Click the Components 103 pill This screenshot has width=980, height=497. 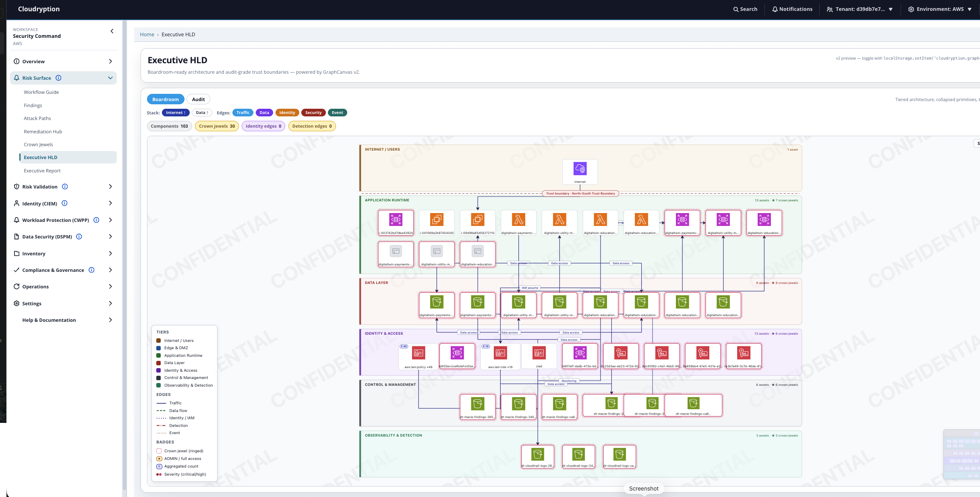coord(169,126)
